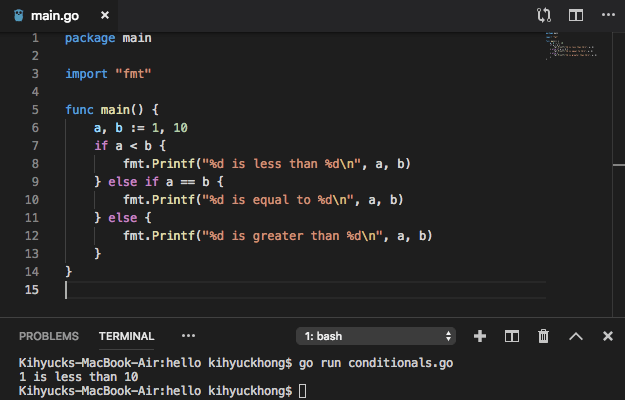This screenshot has height=400, width=625.
Task: Switch to the TERMINAL panel tab
Action: [126, 336]
